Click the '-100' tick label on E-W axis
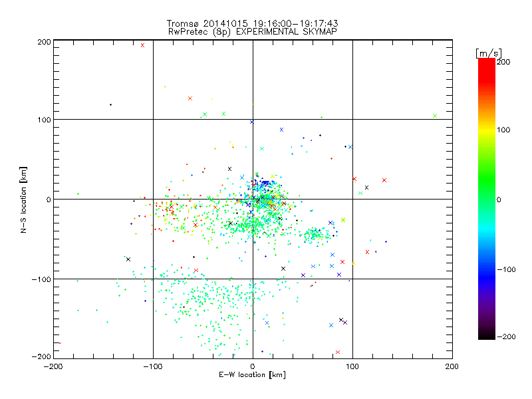 pos(153,366)
